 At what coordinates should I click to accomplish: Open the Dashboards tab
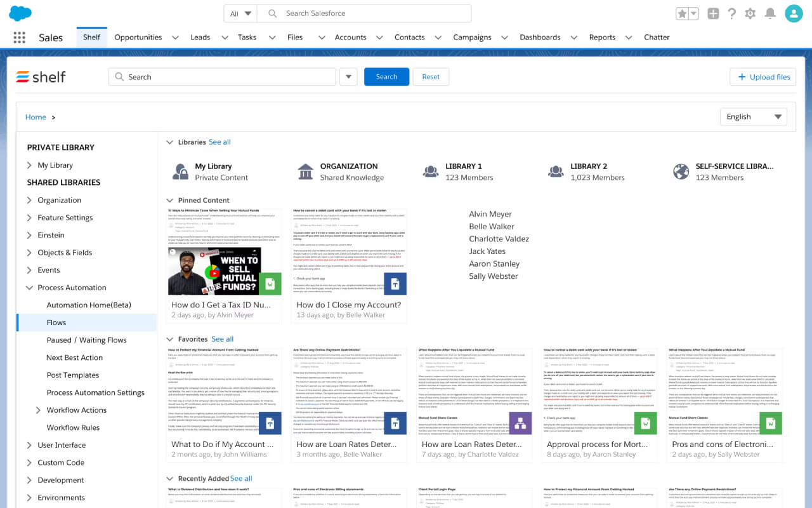point(540,37)
